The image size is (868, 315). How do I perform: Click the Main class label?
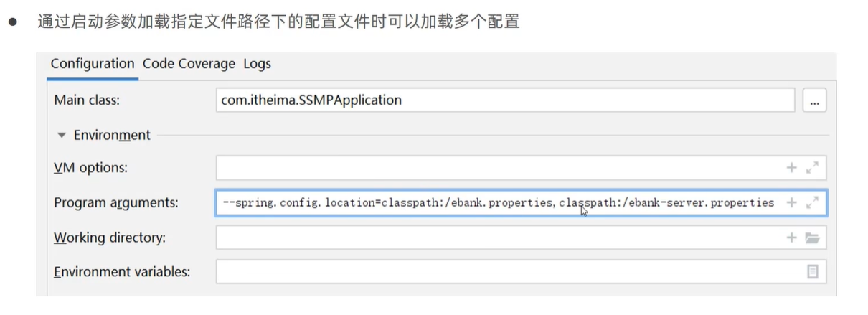click(x=87, y=100)
